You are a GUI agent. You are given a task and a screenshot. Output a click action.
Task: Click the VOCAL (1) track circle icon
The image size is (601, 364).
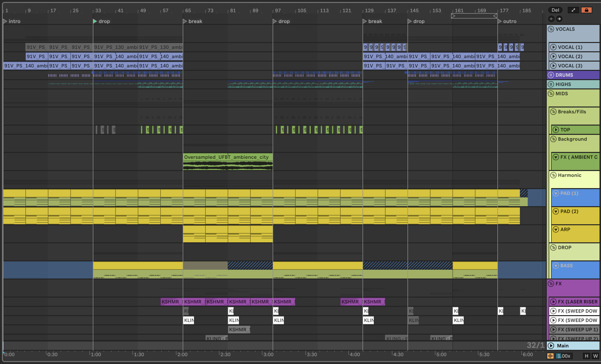click(554, 47)
